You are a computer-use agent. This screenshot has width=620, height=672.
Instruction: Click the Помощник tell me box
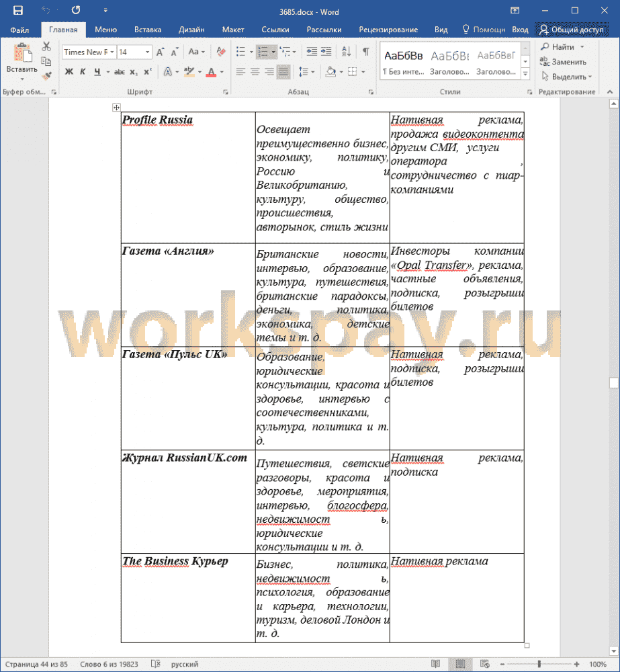[484, 30]
